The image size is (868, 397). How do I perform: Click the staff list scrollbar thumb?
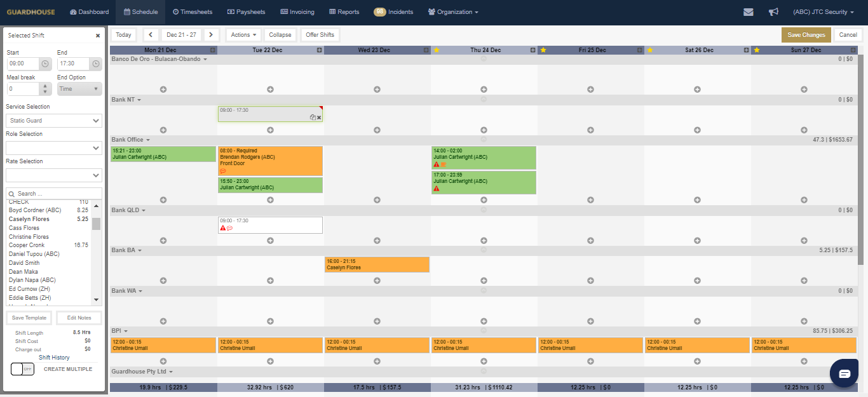coord(97,224)
